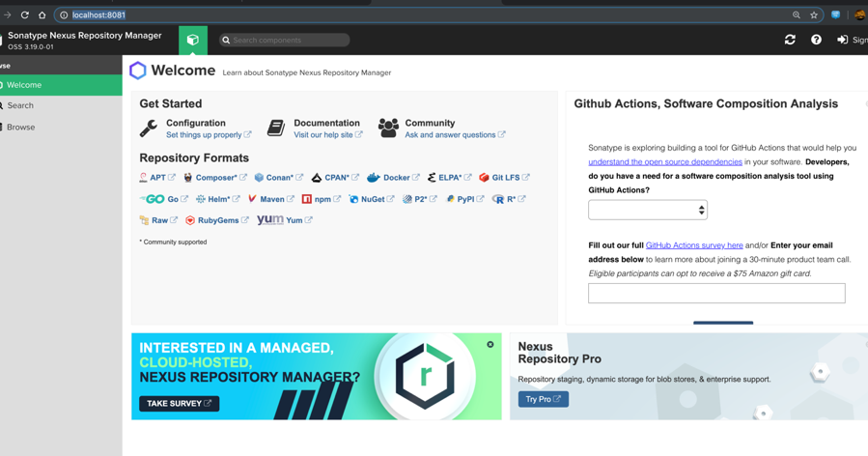Open GitHub Actions survey here link
Viewport: 868px width, 456px height.
(x=694, y=244)
